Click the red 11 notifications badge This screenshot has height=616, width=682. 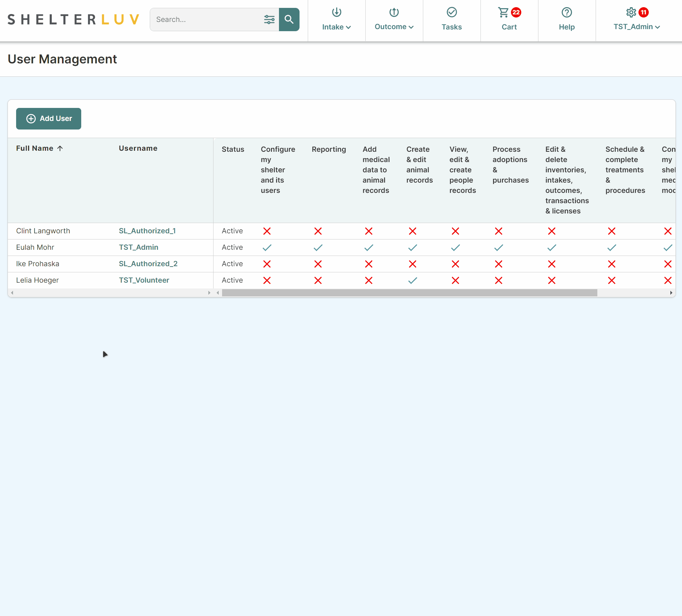click(644, 12)
